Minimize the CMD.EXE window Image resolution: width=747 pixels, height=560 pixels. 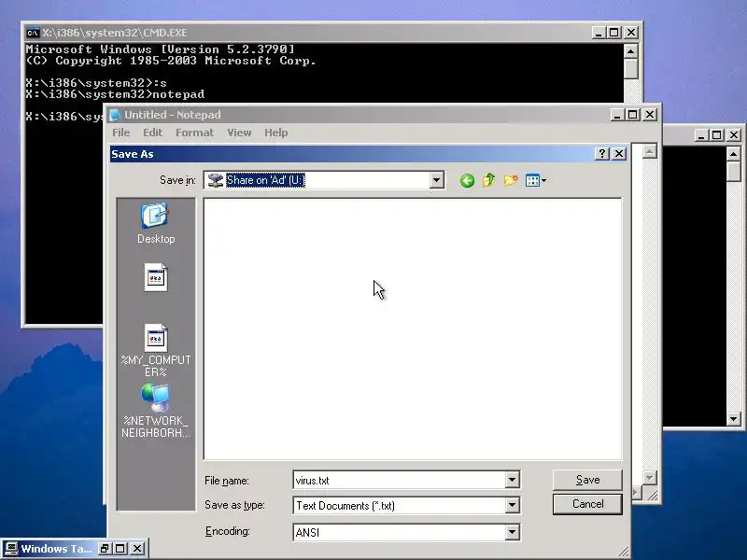coord(599,33)
